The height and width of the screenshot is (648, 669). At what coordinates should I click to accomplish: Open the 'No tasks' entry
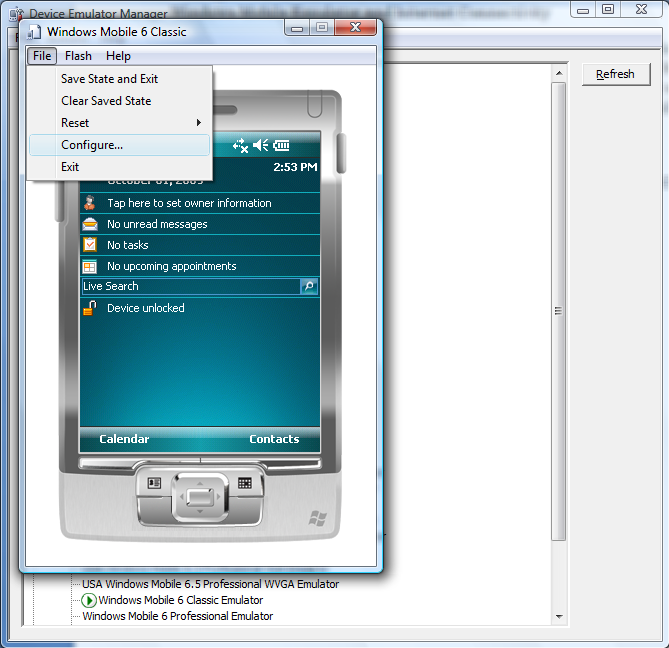(x=128, y=245)
